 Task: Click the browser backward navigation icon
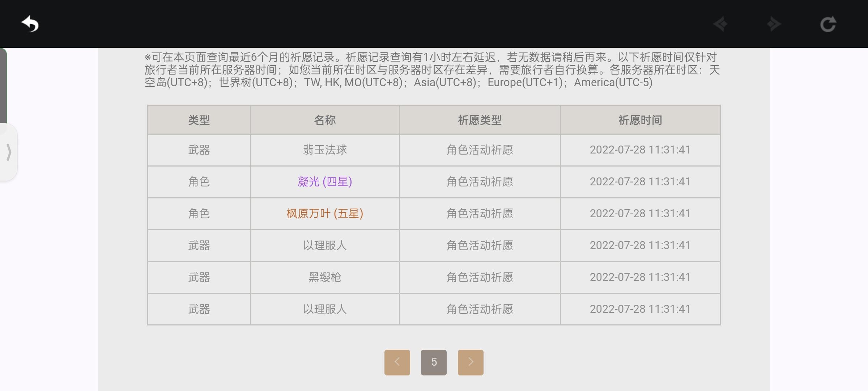(x=720, y=24)
